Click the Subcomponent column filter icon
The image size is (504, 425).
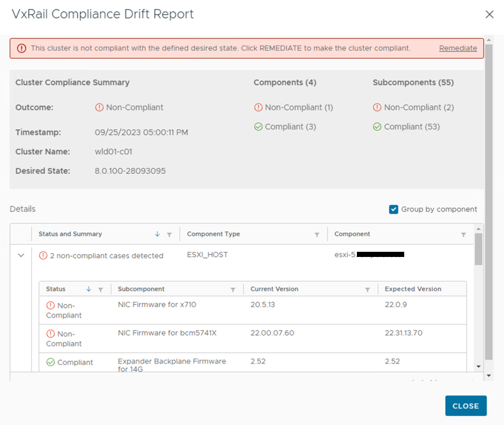[233, 290]
